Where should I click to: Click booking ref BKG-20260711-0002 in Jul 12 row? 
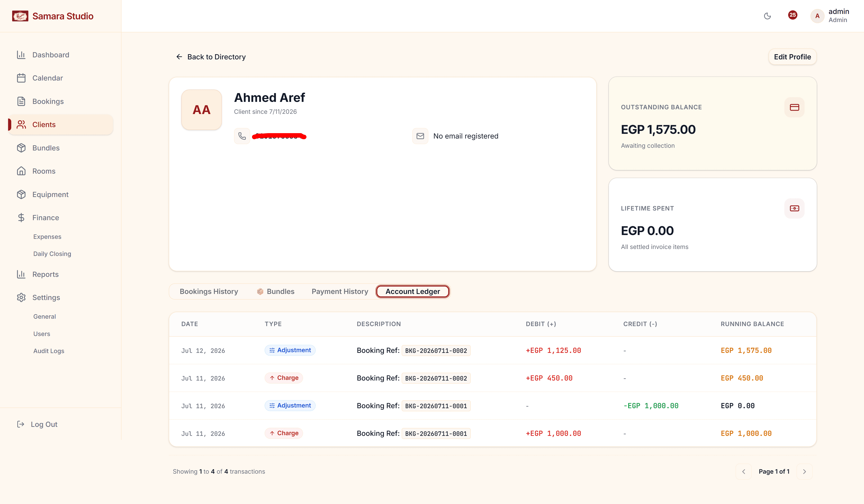pos(436,350)
